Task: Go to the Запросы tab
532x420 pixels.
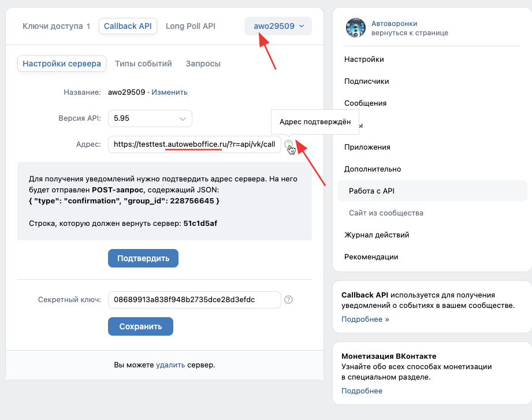Action: coord(203,64)
